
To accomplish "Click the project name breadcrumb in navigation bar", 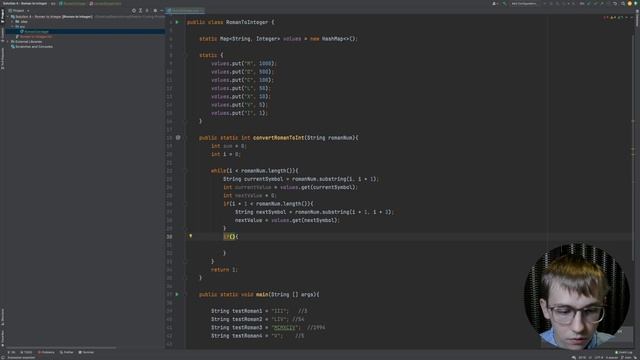I will (x=25, y=3).
